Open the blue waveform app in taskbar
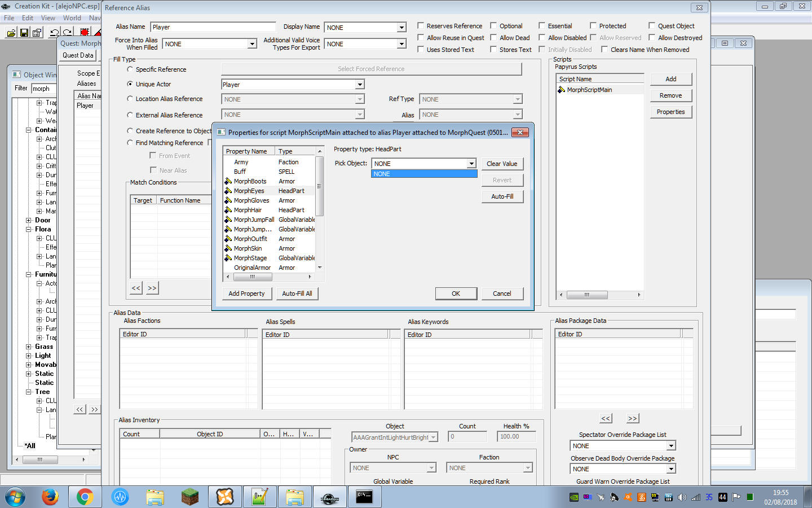This screenshot has width=812, height=508. click(x=120, y=497)
